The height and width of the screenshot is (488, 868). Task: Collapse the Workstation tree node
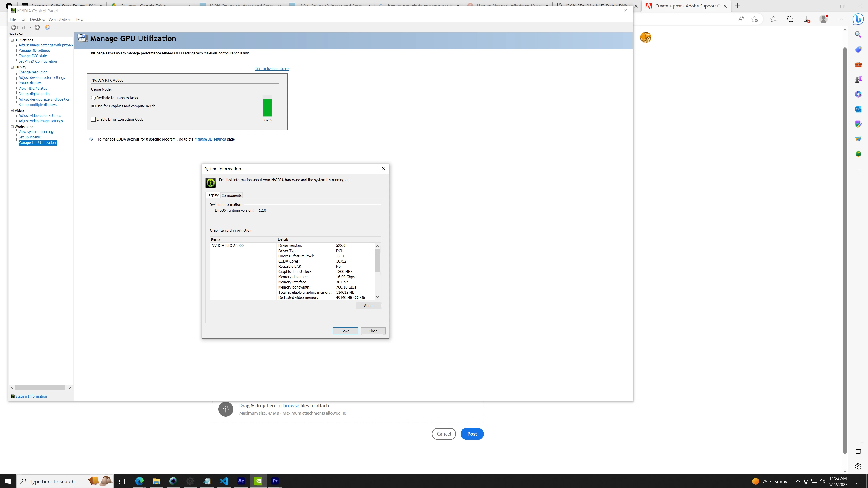click(x=12, y=127)
